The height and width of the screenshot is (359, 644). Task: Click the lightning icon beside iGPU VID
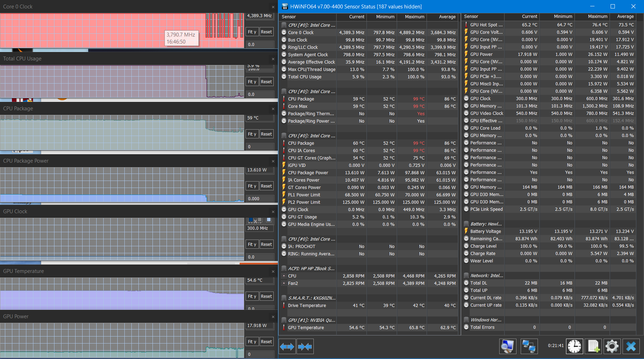(x=284, y=165)
